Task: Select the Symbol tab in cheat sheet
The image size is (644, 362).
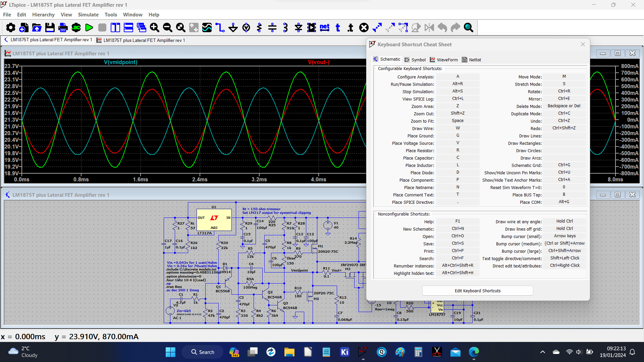Action: (x=415, y=60)
